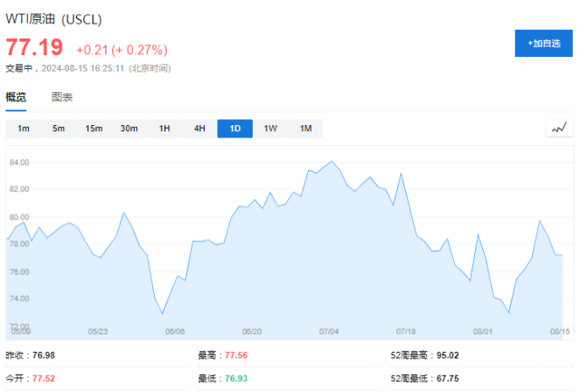Click the 52-week high value 95.02

coord(448,356)
